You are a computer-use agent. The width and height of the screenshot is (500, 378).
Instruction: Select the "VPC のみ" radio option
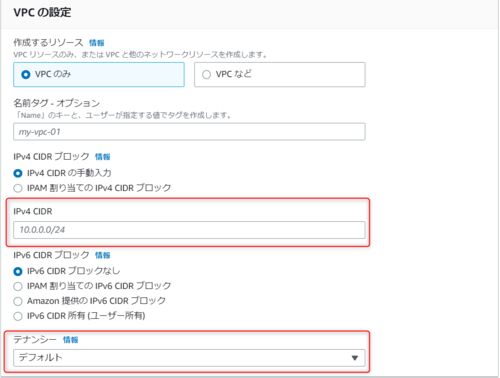coord(26,74)
